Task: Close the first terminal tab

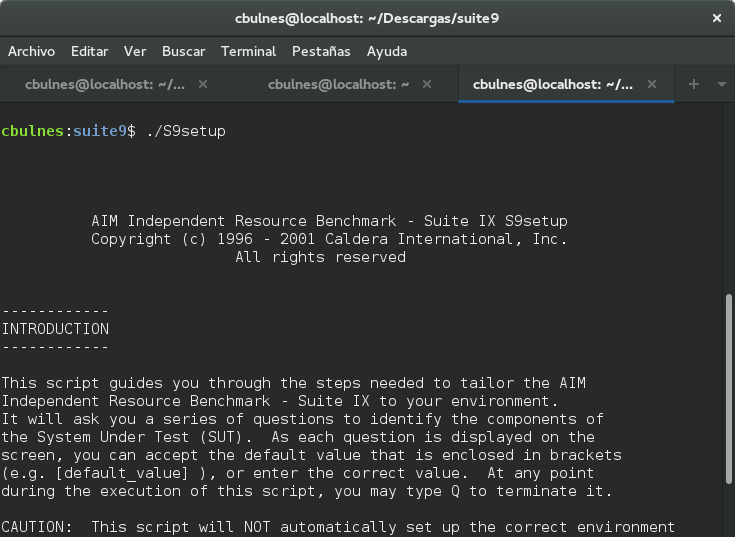Action: pos(203,84)
